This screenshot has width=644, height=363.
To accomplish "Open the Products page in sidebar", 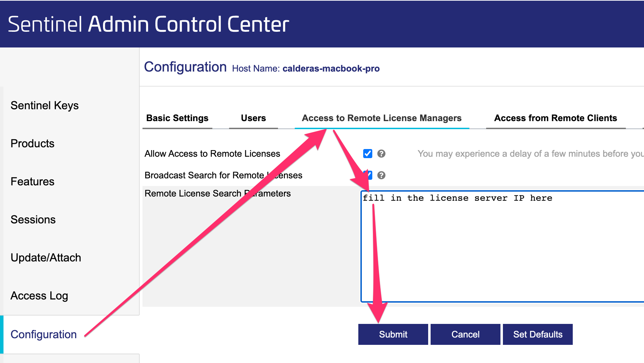I will pos(32,143).
